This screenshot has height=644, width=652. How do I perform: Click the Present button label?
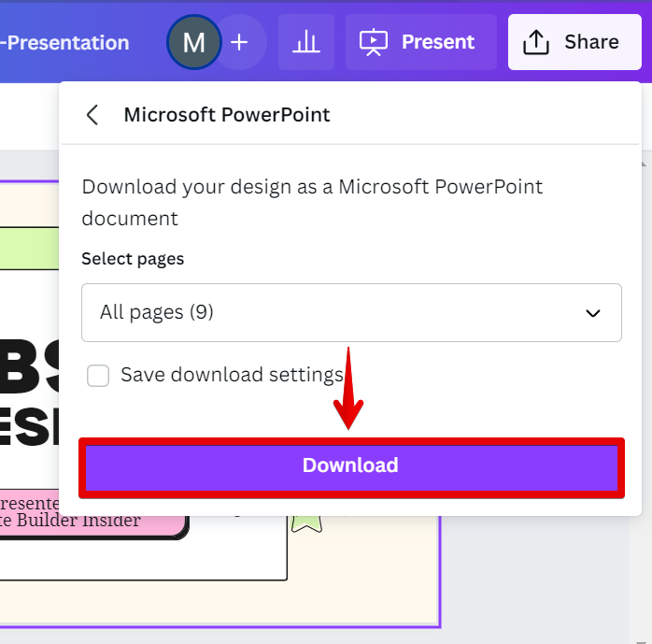tap(438, 42)
